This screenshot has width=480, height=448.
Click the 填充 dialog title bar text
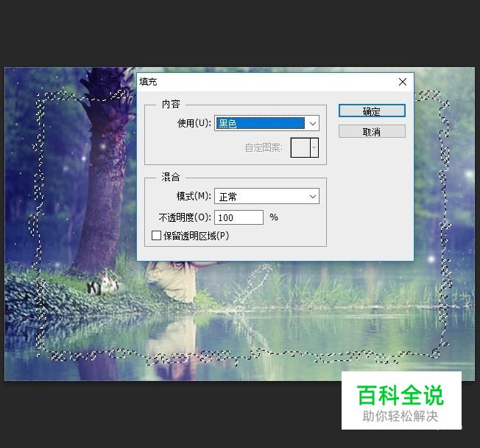pyautogui.click(x=148, y=82)
